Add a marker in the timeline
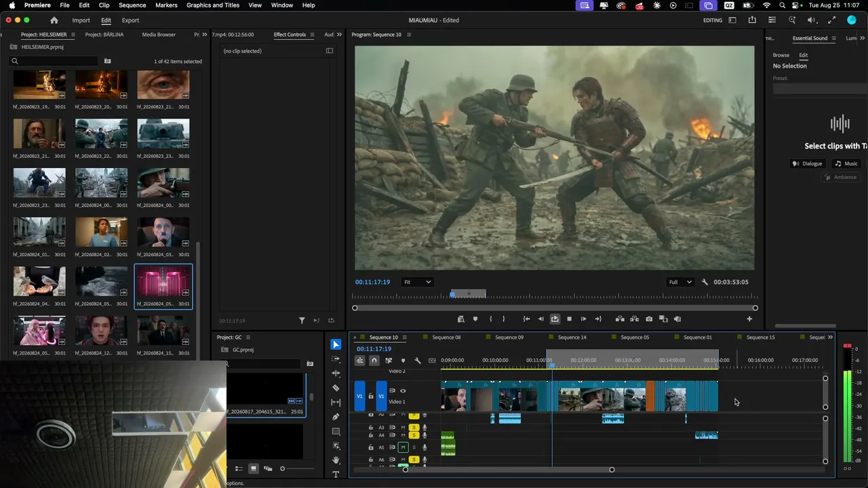This screenshot has width=868, height=488. (x=403, y=361)
